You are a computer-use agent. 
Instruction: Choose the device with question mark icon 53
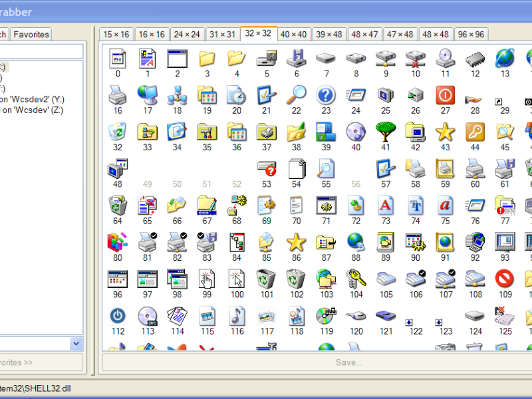267,169
